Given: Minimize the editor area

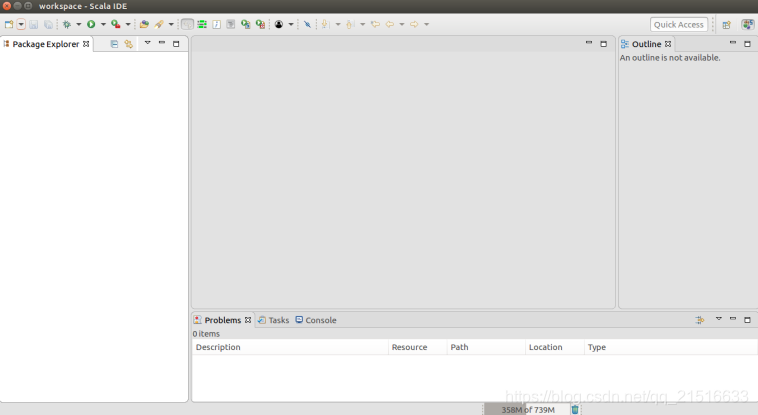Looking at the screenshot, I should (589, 43).
